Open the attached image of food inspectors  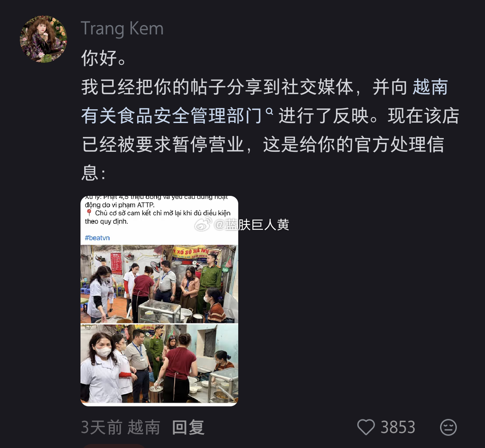159,301
